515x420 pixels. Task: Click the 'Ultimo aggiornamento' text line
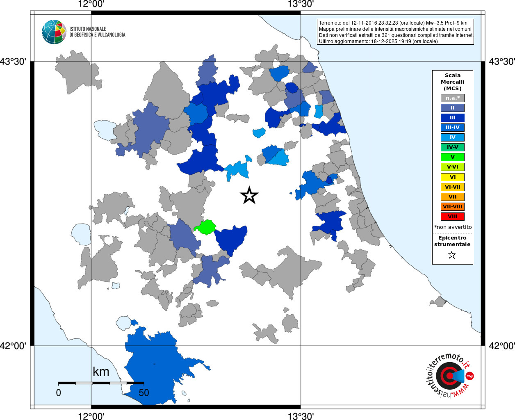[x=378, y=41]
